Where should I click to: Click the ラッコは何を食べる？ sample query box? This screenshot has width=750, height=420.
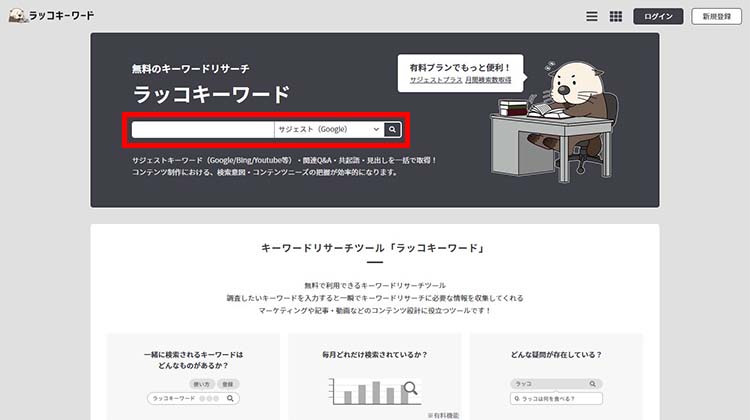pyautogui.click(x=556, y=398)
